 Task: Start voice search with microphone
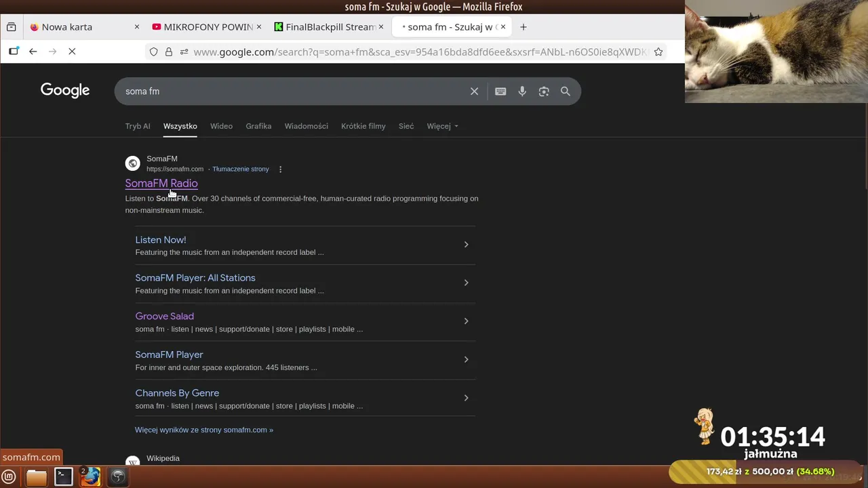coord(522,91)
